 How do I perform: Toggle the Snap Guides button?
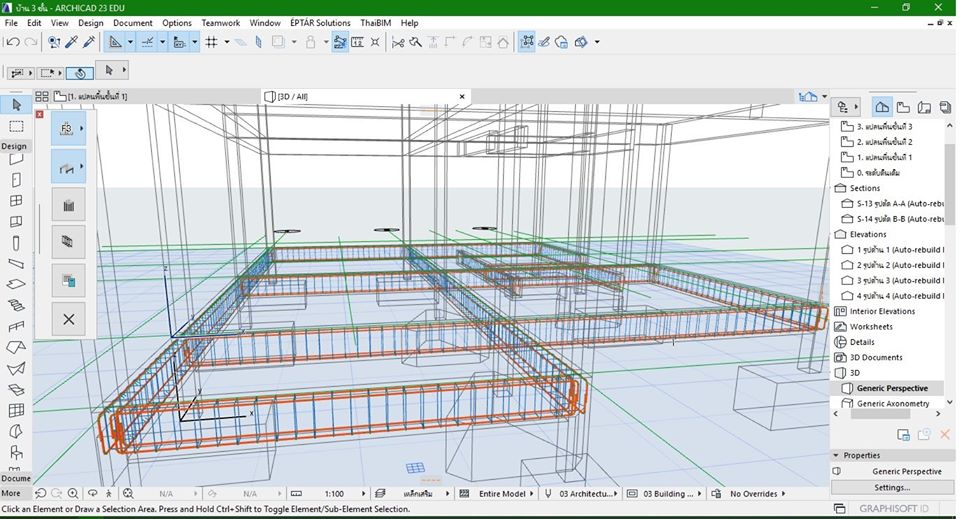pos(148,42)
